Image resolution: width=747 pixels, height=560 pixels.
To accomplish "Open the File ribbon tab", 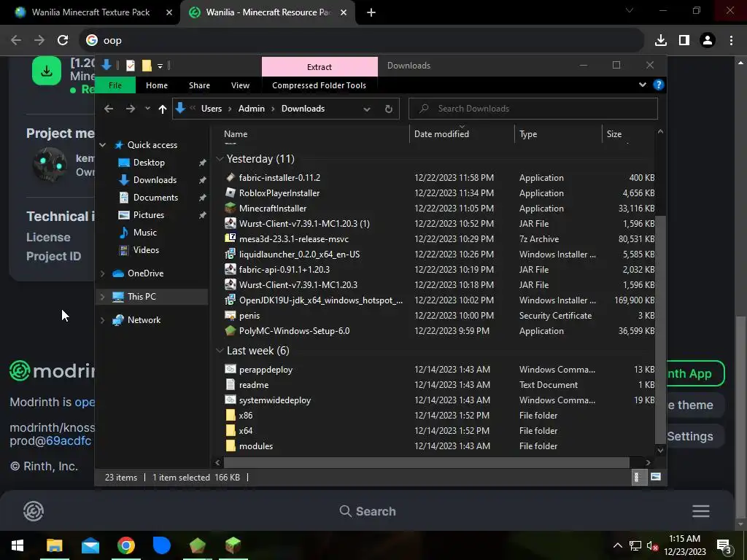I will (x=115, y=85).
